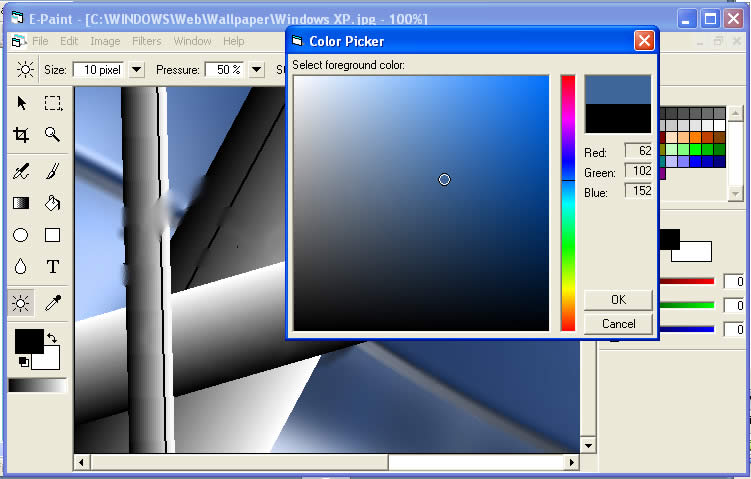The height and width of the screenshot is (479, 751).
Task: Click the document icon beside File menu
Action: point(18,41)
